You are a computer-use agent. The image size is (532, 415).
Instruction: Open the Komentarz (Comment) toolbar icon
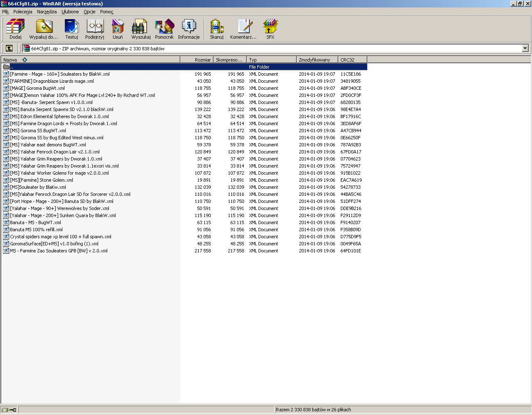click(x=244, y=29)
